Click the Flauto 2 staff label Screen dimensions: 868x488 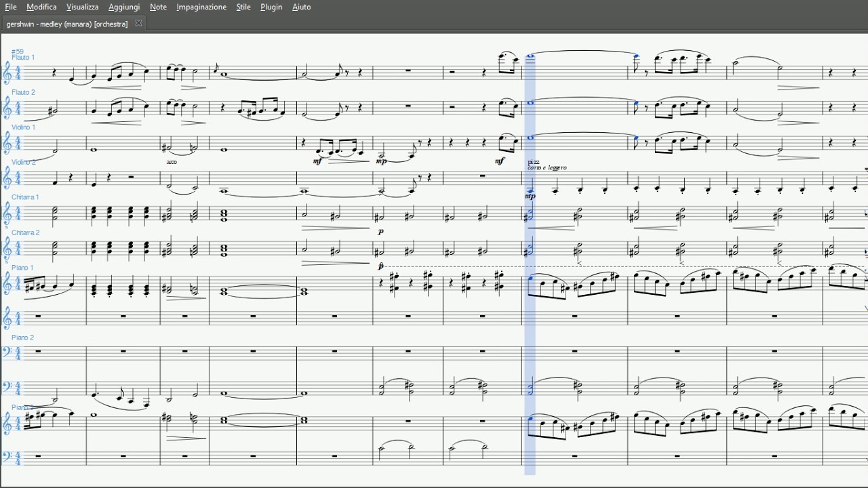[23, 92]
